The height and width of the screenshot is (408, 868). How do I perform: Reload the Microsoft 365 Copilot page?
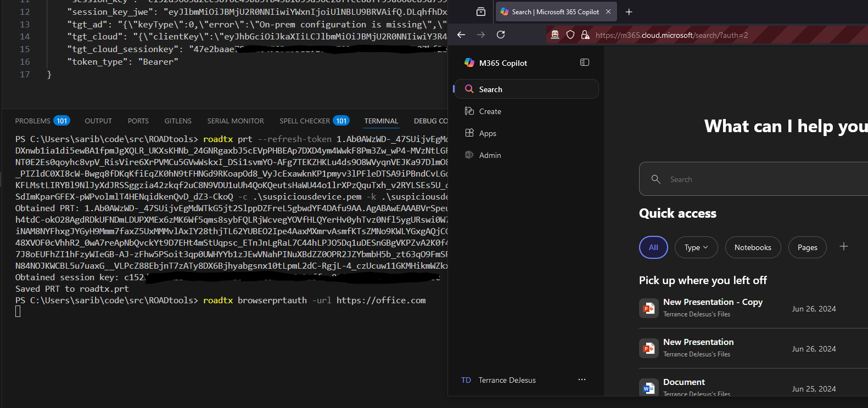[501, 35]
